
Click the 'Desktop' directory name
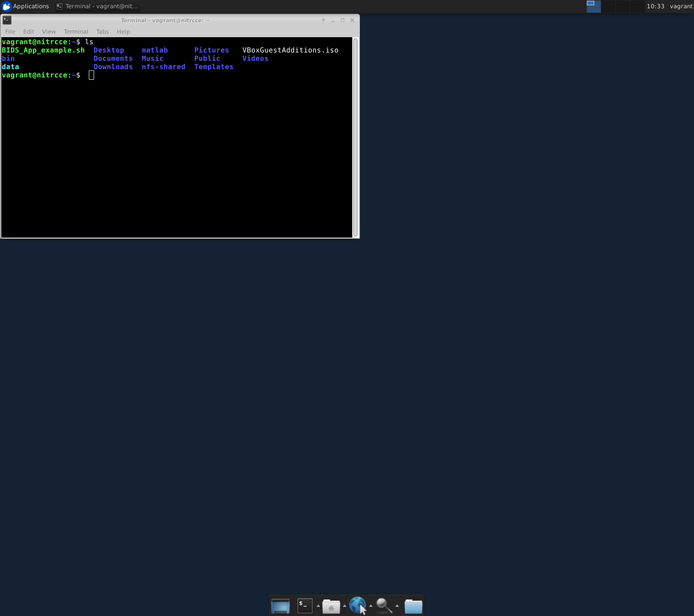coord(109,50)
